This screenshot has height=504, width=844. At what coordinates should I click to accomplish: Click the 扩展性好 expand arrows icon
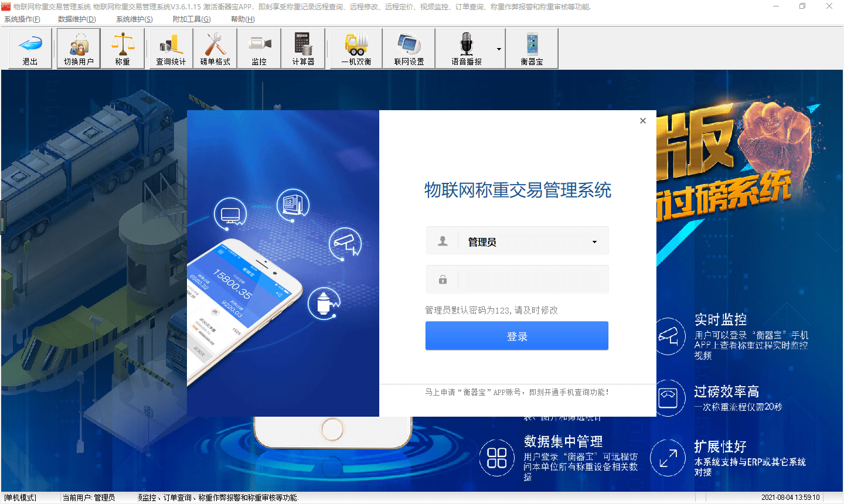(668, 458)
